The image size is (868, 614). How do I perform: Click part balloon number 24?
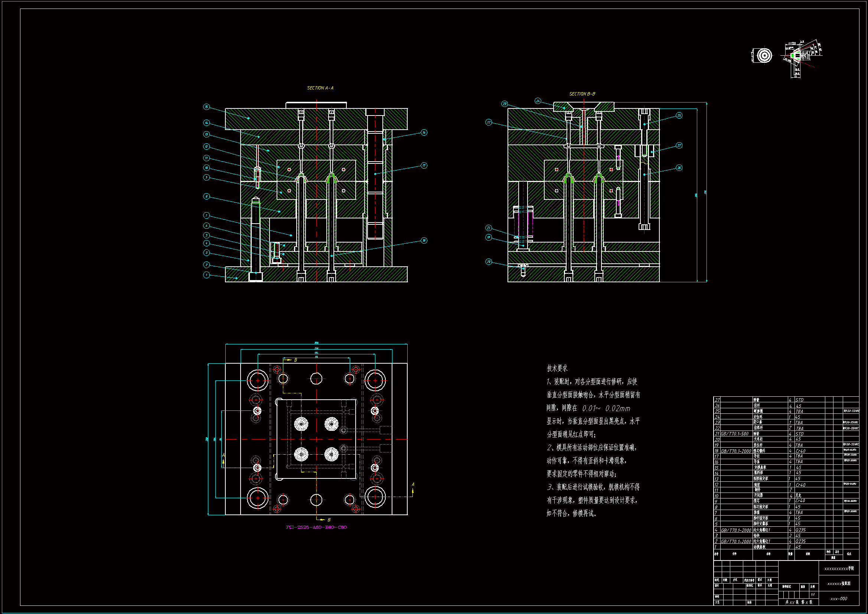coord(538,101)
